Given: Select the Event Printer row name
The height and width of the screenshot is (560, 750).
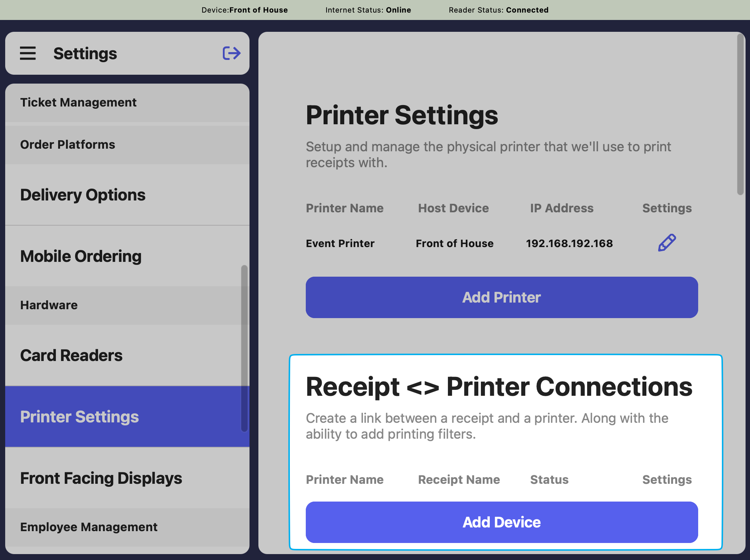Looking at the screenshot, I should [x=340, y=243].
